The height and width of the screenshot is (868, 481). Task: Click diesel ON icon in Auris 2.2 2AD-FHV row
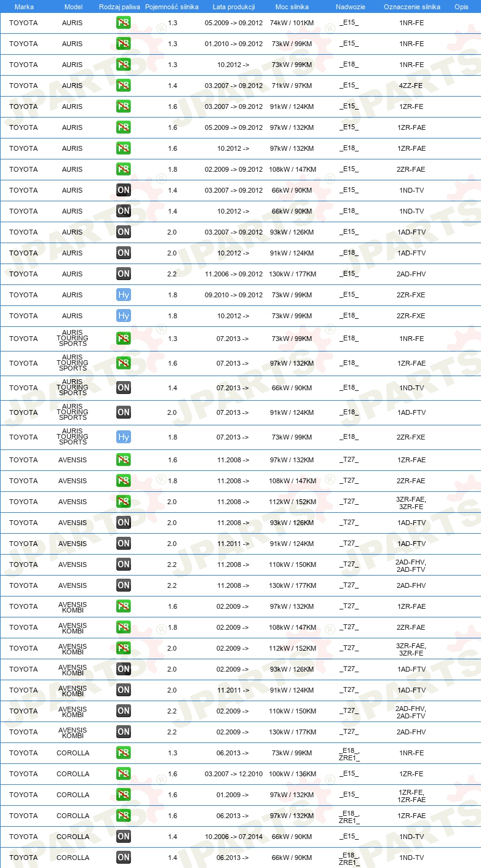click(123, 274)
